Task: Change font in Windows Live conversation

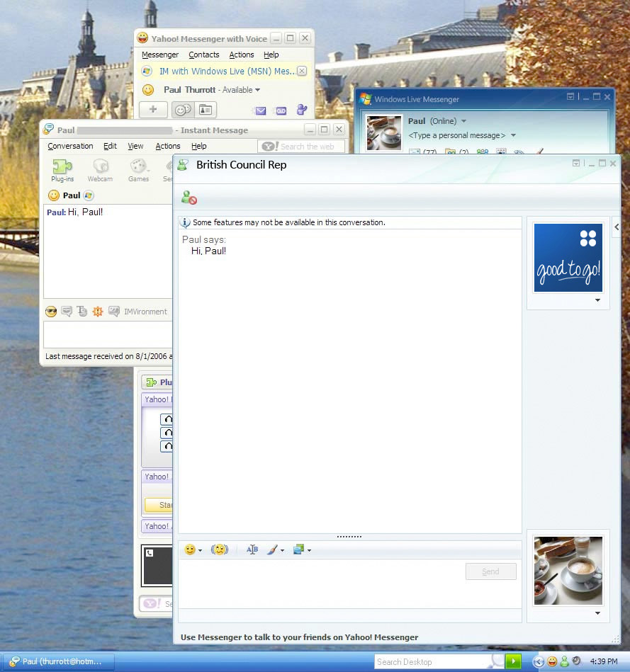Action: point(252,549)
